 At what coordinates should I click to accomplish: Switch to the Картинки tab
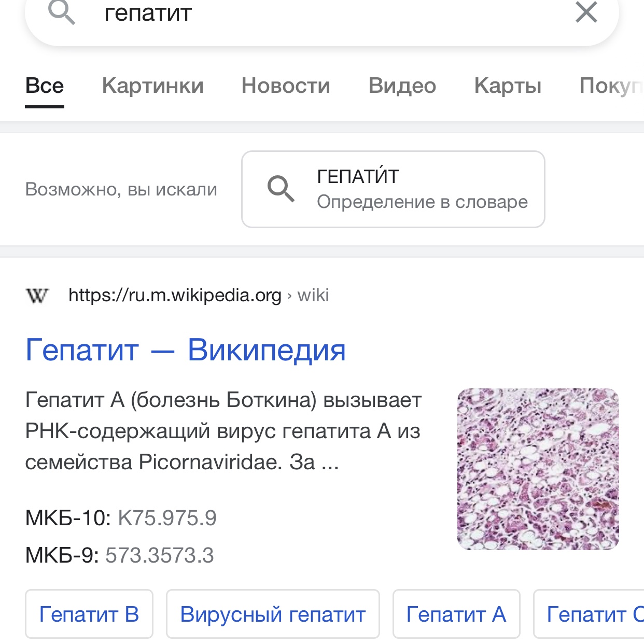153,86
